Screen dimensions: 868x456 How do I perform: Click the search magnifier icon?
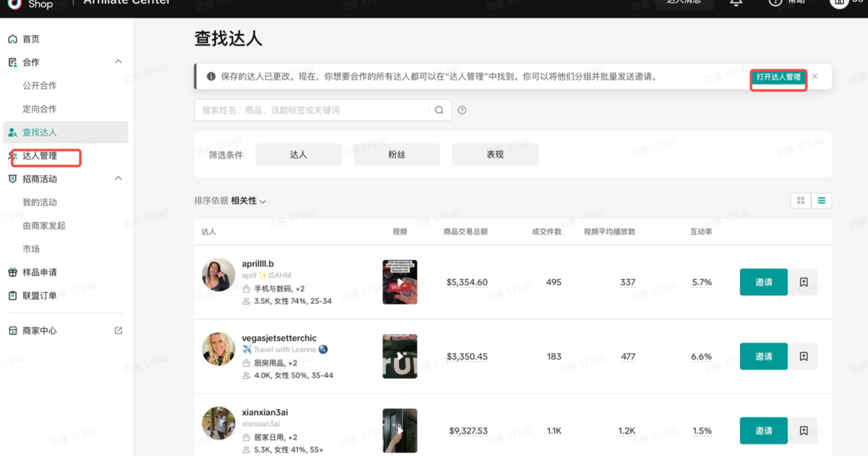tap(439, 110)
